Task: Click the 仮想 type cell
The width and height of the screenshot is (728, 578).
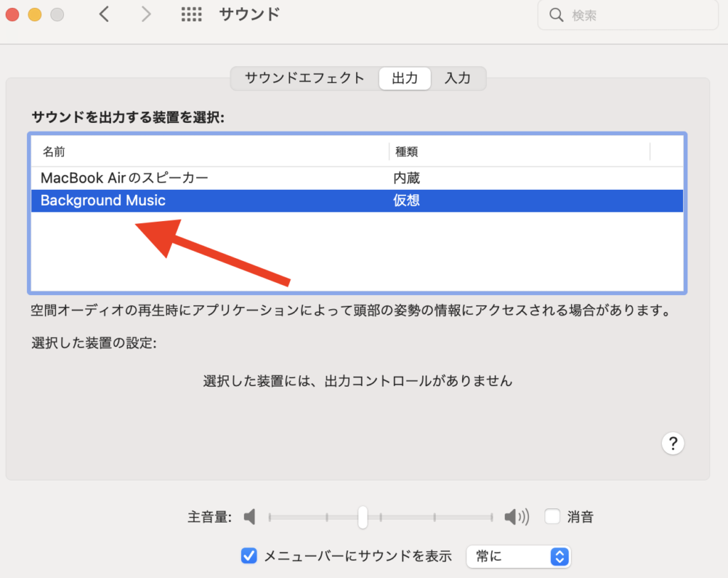Action: pyautogui.click(x=406, y=200)
